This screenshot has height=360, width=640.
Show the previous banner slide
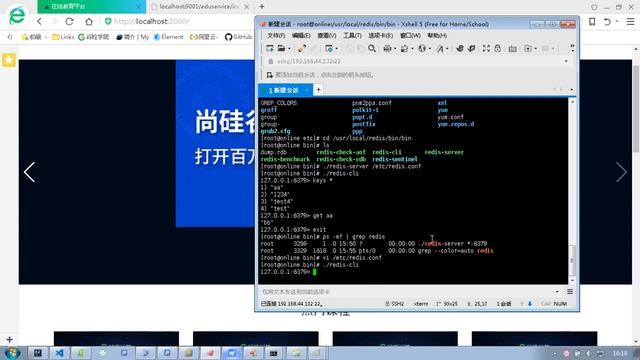click(x=29, y=172)
